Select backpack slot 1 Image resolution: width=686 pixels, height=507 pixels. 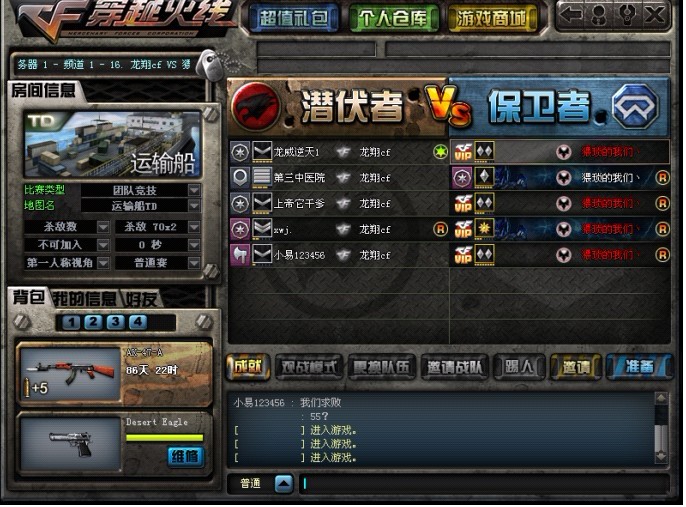click(x=71, y=323)
